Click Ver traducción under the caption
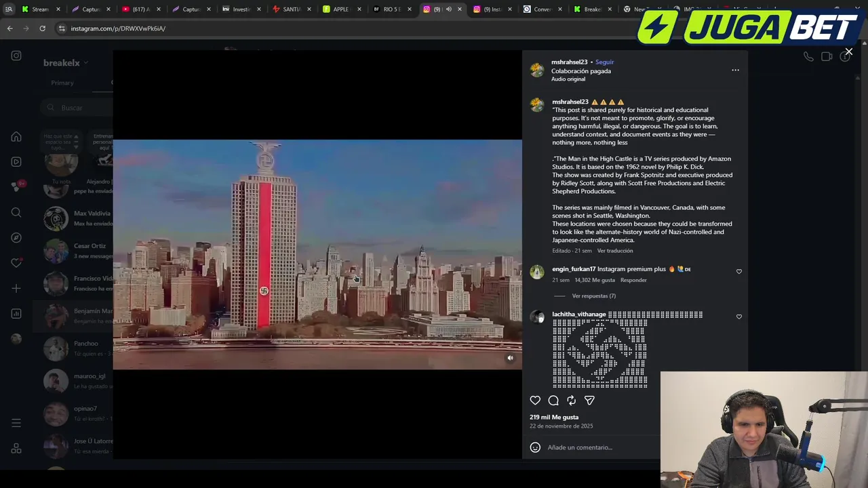The image size is (868, 488). pyautogui.click(x=615, y=251)
